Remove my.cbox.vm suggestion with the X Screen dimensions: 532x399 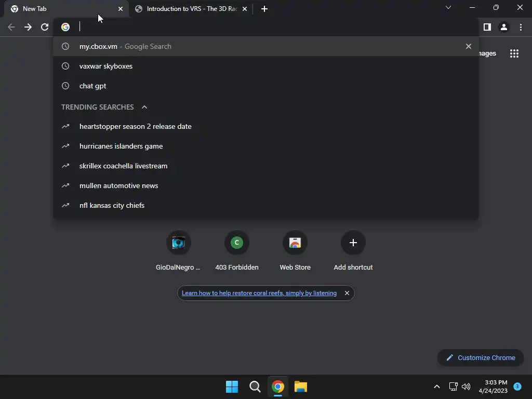click(469, 46)
